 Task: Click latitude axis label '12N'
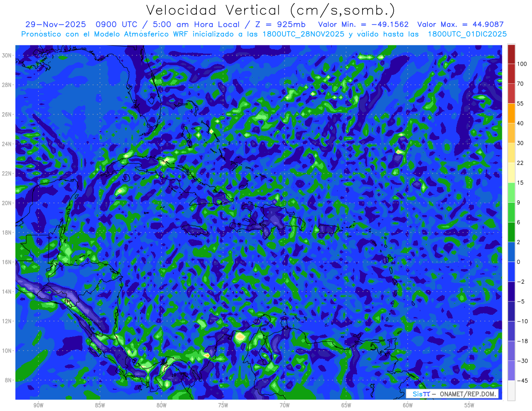(8, 321)
